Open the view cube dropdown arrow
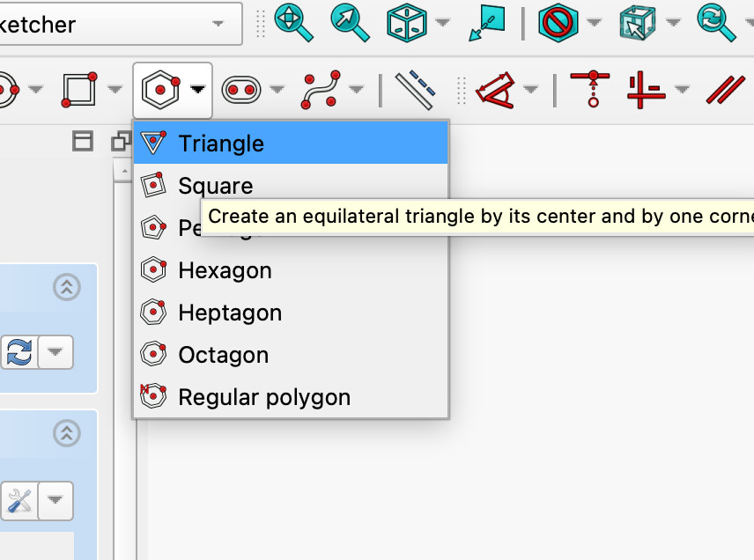The image size is (754, 560). (442, 22)
